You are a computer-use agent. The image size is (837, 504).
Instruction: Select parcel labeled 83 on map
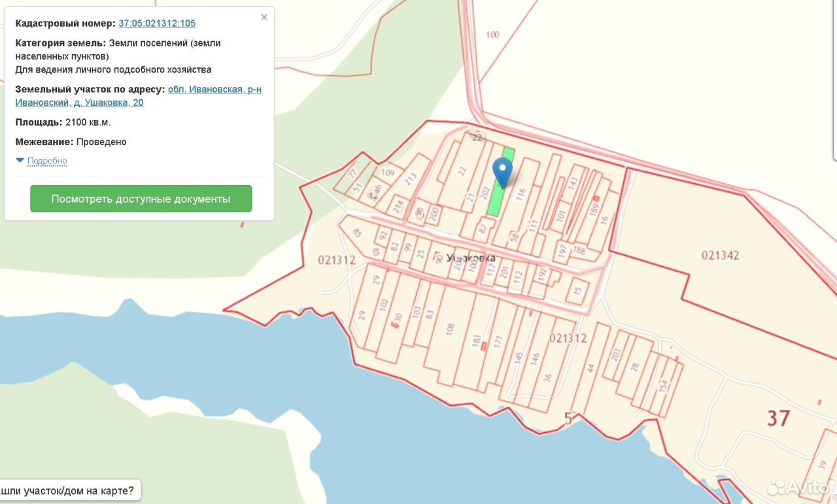coord(430,314)
